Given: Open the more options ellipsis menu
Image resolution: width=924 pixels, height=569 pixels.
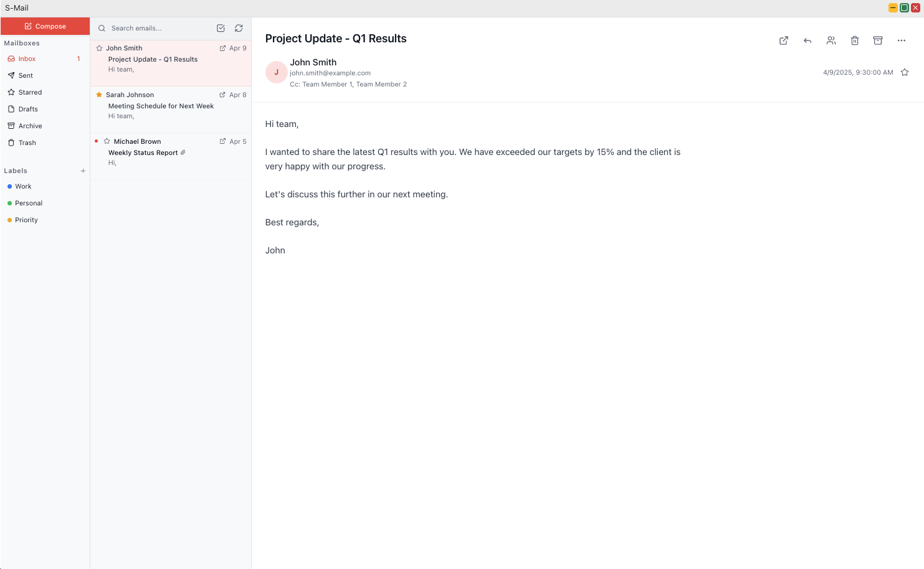Looking at the screenshot, I should 902,40.
